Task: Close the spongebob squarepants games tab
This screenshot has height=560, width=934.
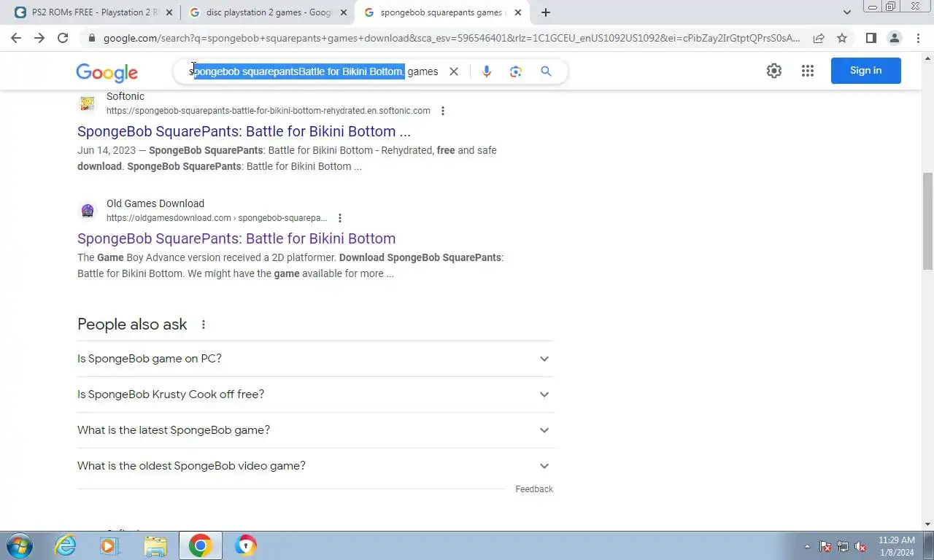Action: point(518,12)
